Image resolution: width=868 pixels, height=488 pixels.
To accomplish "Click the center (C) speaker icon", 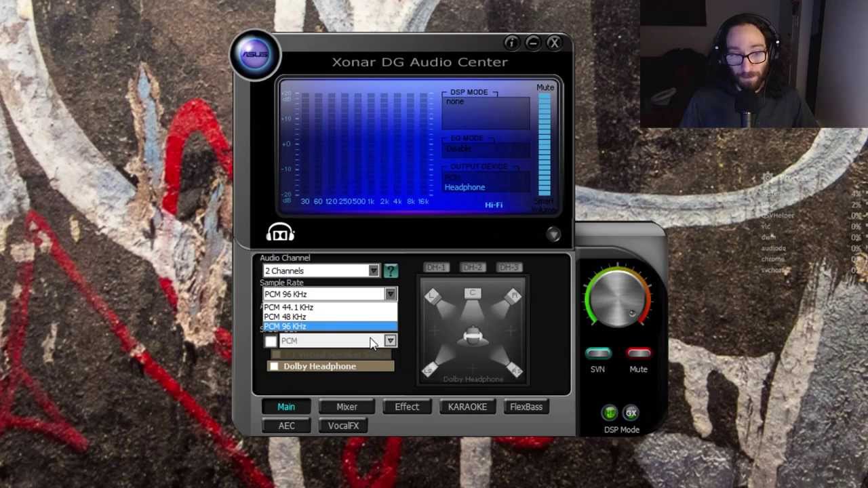I will pyautogui.click(x=473, y=293).
